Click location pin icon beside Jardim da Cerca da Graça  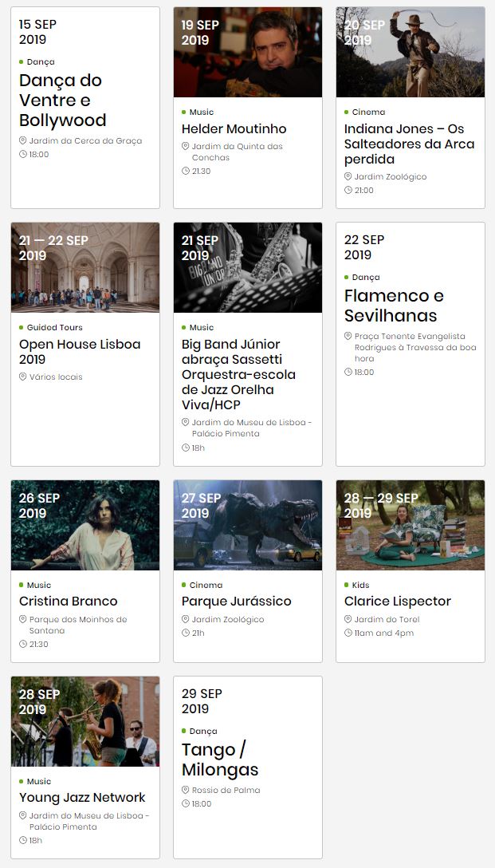[x=22, y=140]
